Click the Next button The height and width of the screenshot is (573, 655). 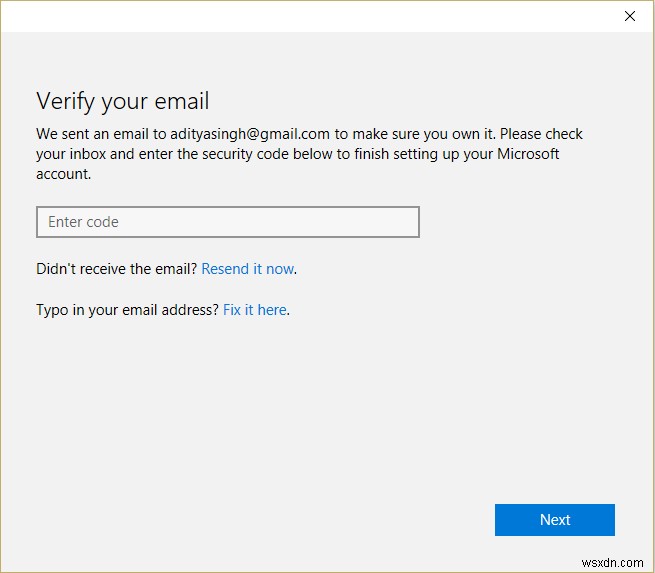(554, 520)
